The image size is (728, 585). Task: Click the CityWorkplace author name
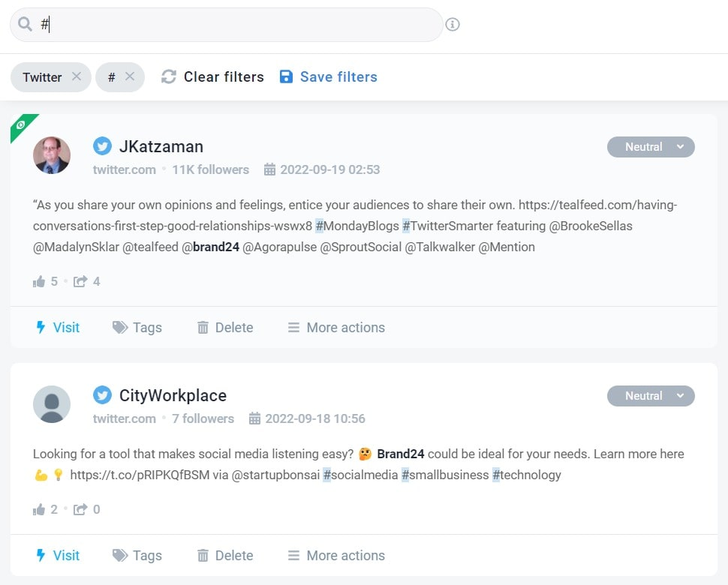pyautogui.click(x=173, y=395)
